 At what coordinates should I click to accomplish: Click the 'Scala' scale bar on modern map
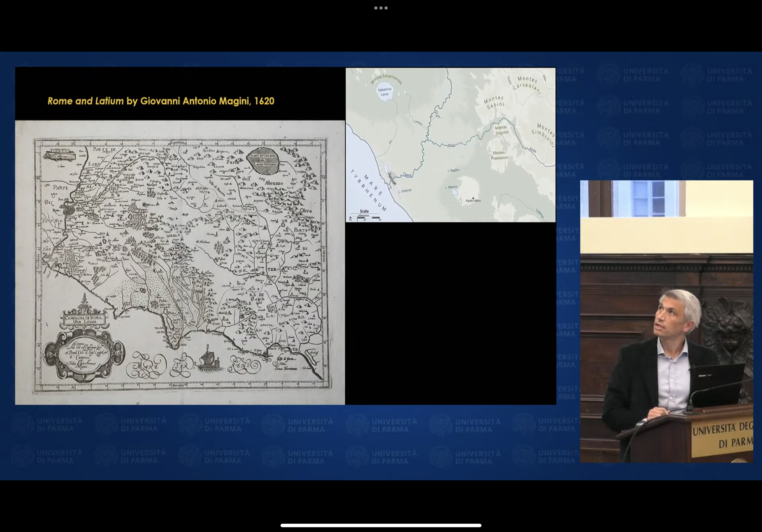coord(365,215)
